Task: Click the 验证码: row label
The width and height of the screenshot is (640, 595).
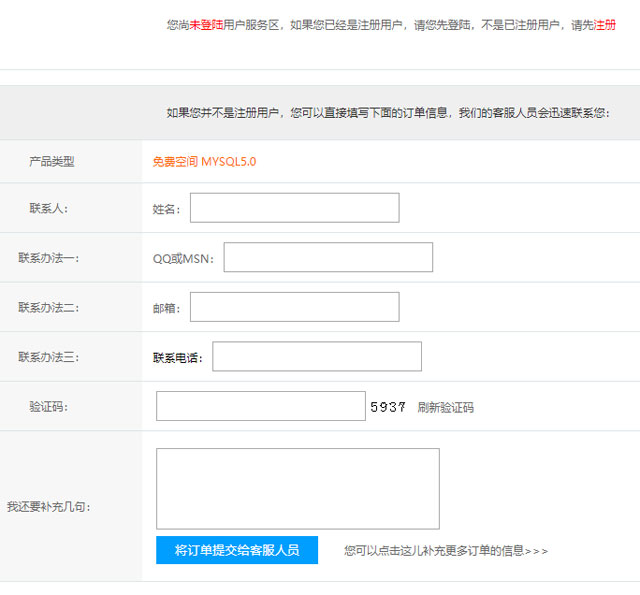Action: tap(49, 406)
